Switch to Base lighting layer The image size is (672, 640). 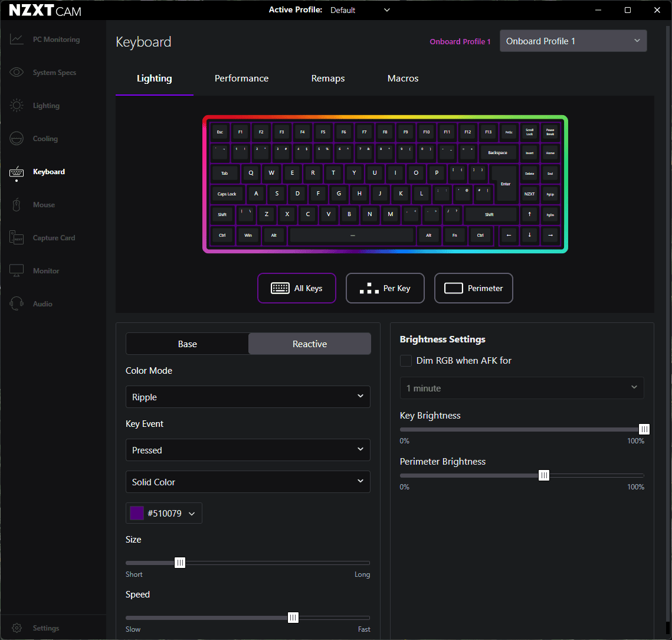pos(187,344)
